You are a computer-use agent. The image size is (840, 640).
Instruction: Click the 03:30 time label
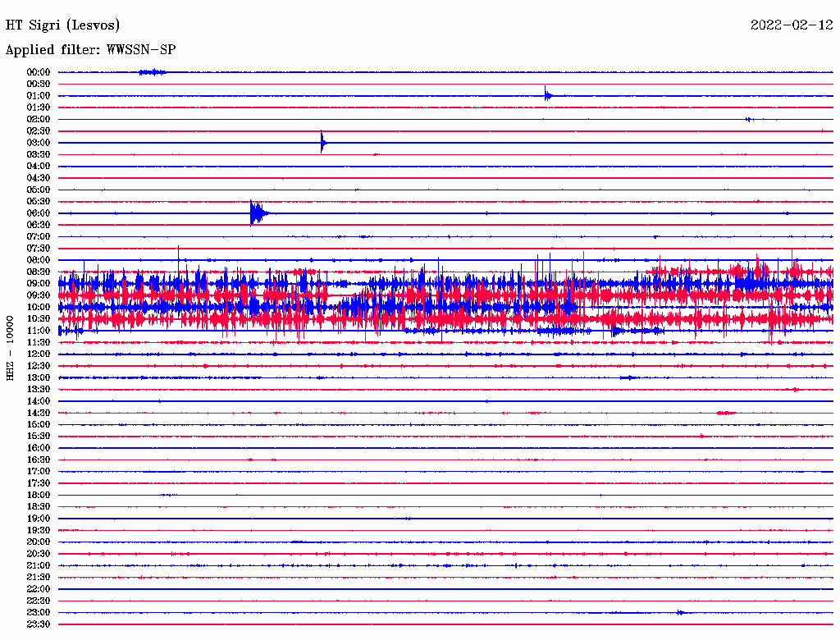[x=39, y=155]
